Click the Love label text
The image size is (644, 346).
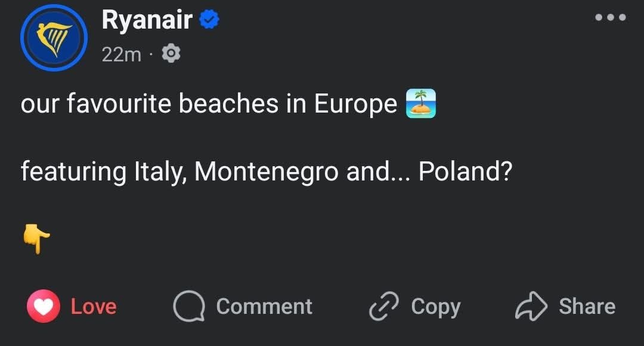click(x=93, y=306)
